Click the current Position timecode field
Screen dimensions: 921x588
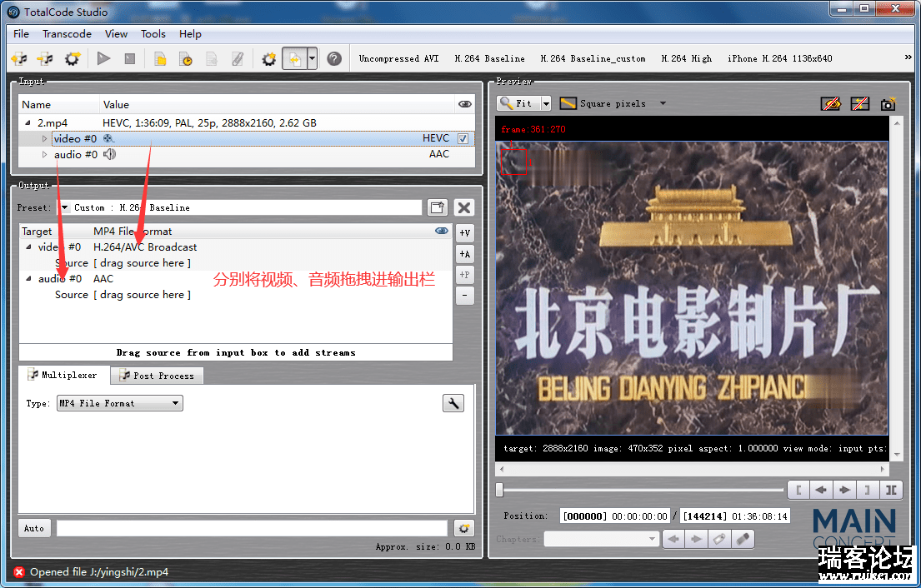click(615, 516)
